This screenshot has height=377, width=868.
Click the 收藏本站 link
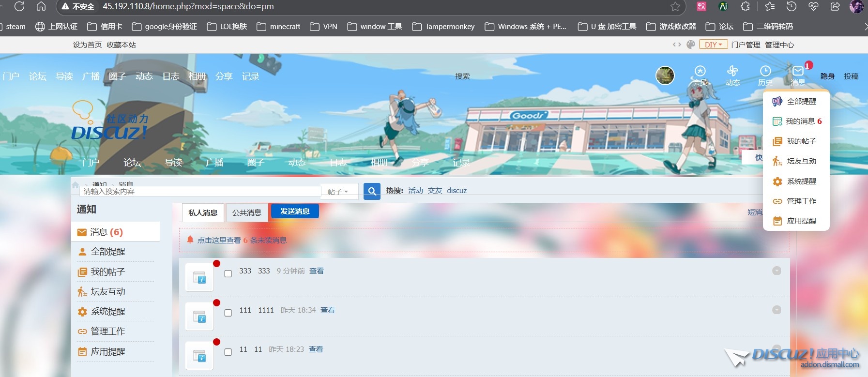click(121, 45)
